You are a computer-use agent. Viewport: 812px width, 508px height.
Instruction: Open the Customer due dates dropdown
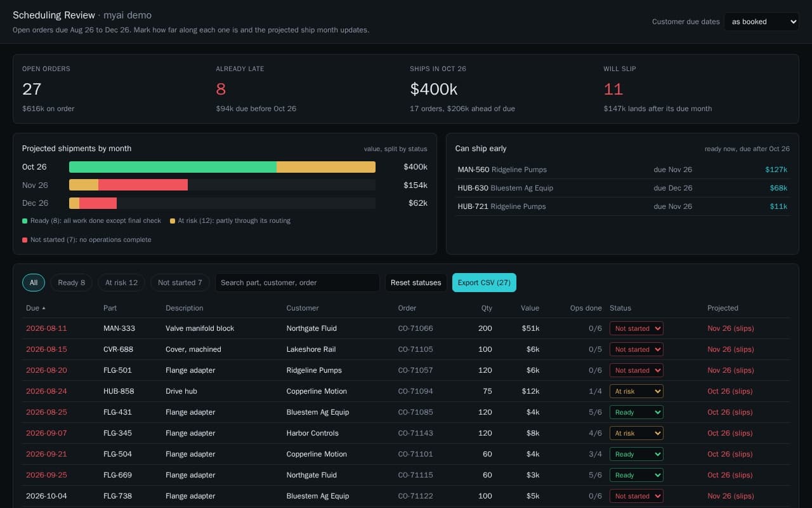pos(761,22)
